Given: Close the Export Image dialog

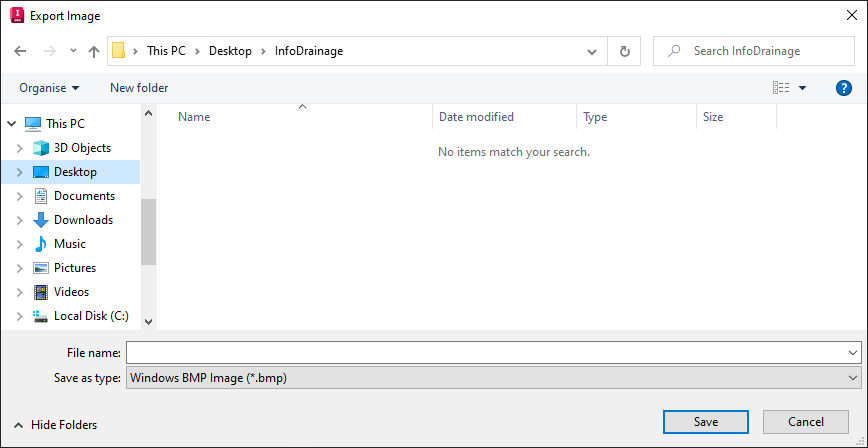Looking at the screenshot, I should point(851,16).
